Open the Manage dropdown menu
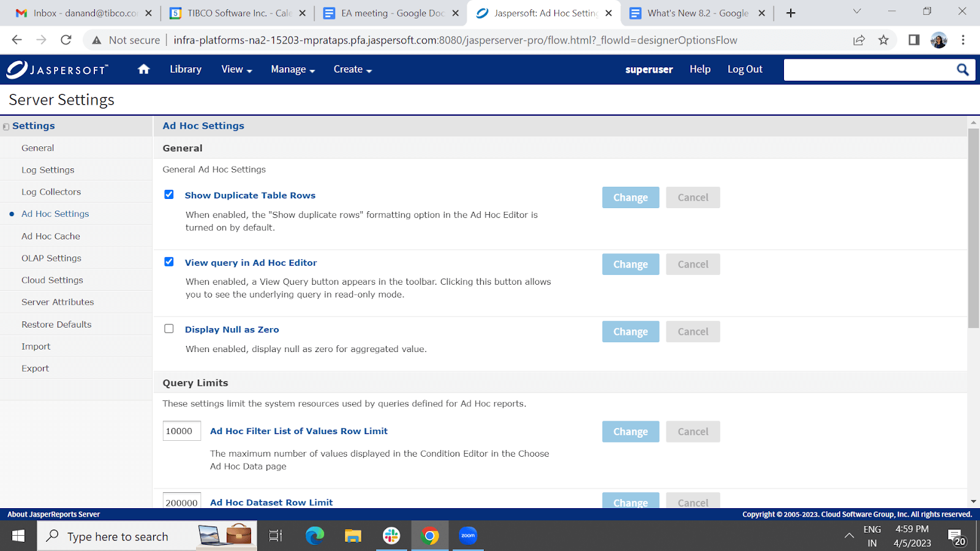Screen dimensions: 980x551 (293, 69)
